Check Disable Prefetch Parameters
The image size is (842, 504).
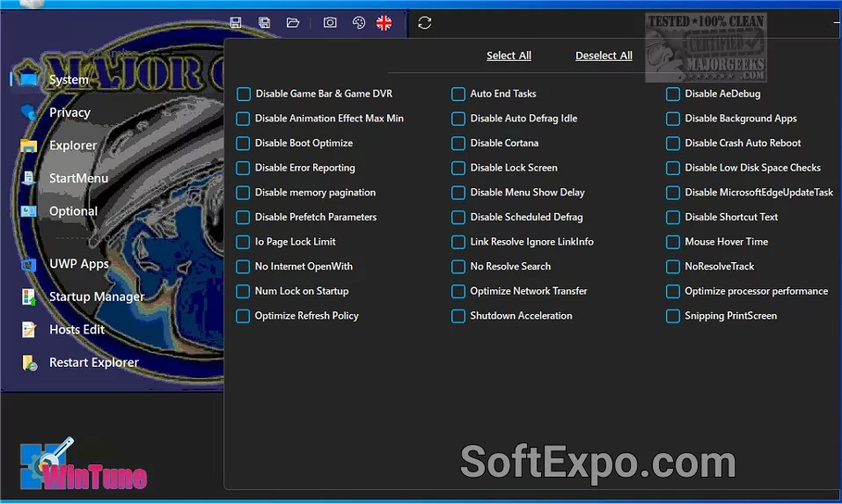coord(243,217)
